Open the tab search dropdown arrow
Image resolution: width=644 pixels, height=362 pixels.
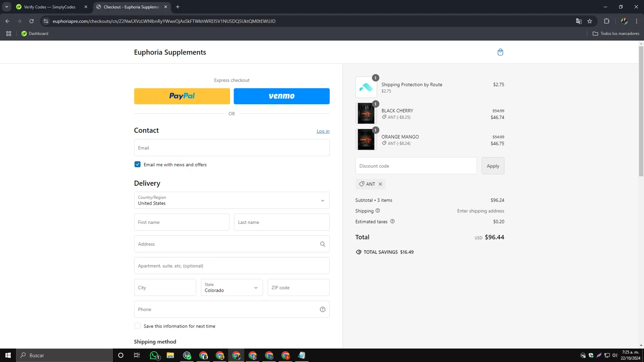[x=6, y=7]
